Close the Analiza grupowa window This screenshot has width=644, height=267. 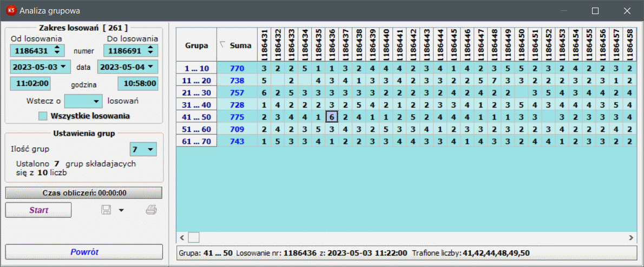click(x=627, y=11)
